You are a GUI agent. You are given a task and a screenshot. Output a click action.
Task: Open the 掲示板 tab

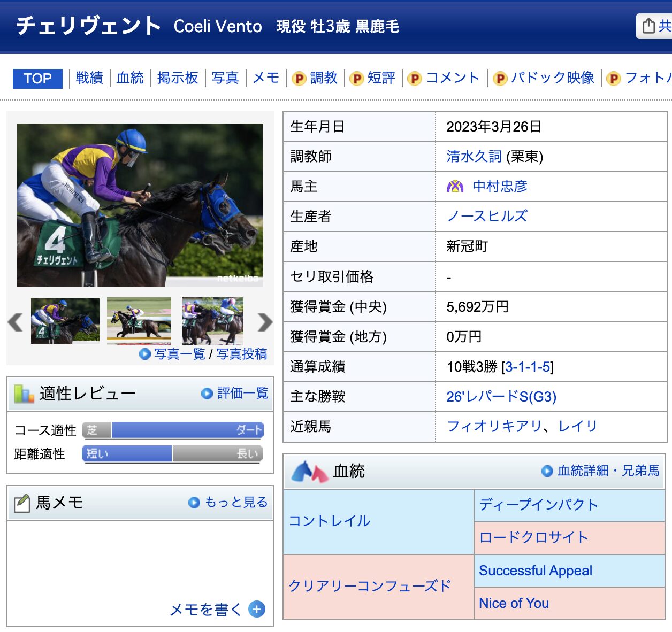tap(178, 78)
